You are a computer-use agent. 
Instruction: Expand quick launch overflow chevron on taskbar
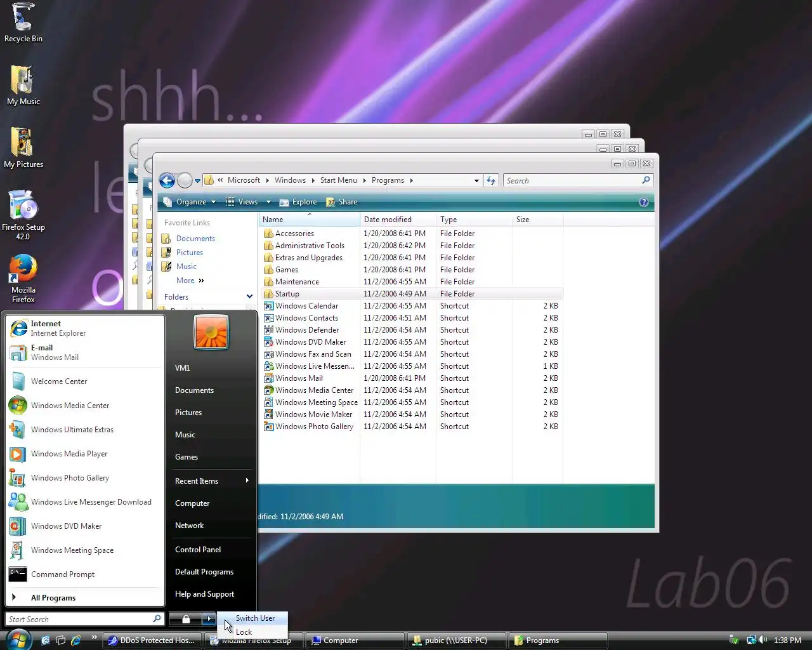(x=95, y=637)
